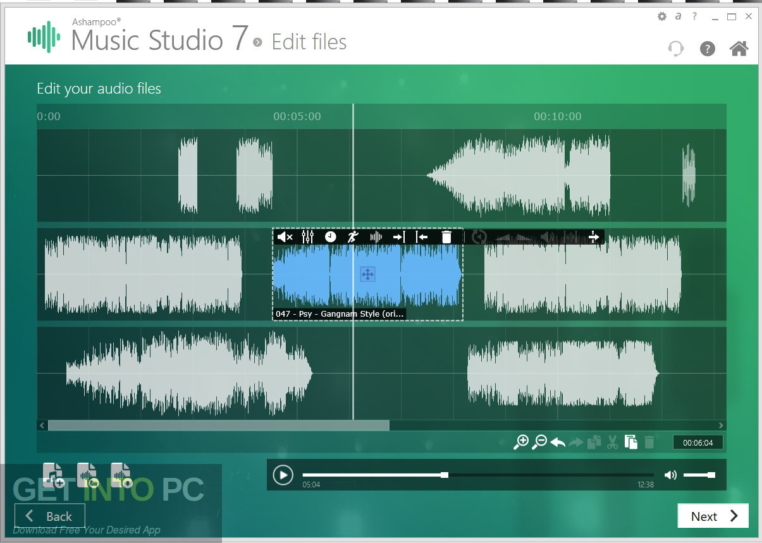Redo the last undone edit
Viewport: 762px width, 543px height.
coord(576,442)
